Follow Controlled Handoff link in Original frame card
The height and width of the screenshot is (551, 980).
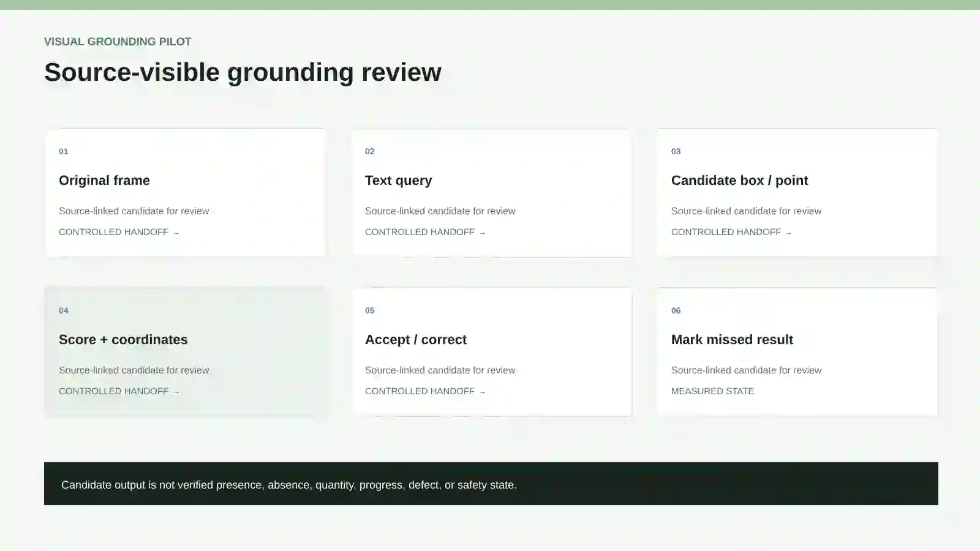click(119, 232)
